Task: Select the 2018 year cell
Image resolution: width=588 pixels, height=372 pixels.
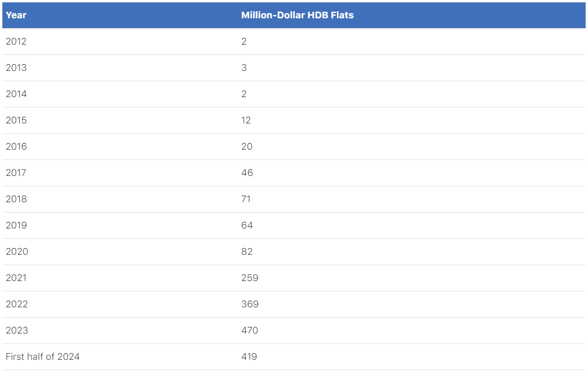Action: click(x=16, y=199)
